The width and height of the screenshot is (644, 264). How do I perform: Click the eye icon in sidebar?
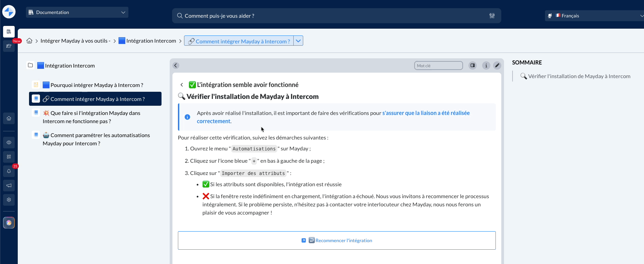9,143
